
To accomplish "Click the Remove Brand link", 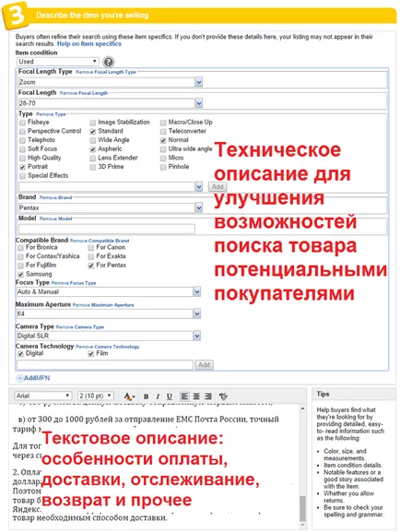I will coord(55,198).
